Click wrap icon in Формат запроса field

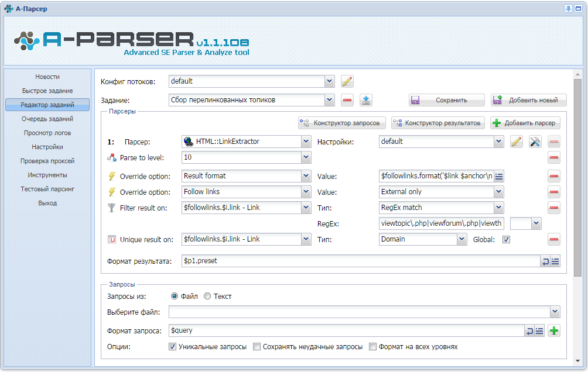point(529,331)
